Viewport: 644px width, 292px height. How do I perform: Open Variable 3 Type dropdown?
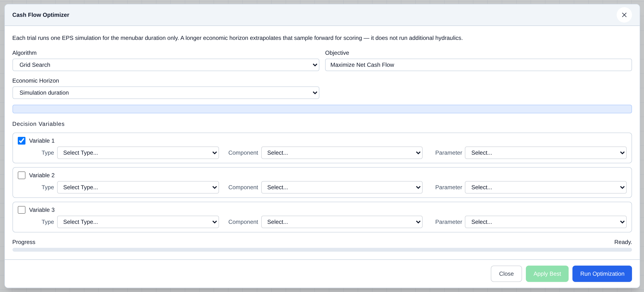tap(138, 221)
